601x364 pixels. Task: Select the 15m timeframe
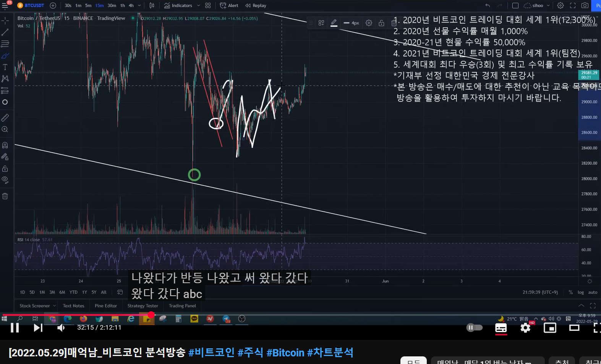tap(99, 5)
